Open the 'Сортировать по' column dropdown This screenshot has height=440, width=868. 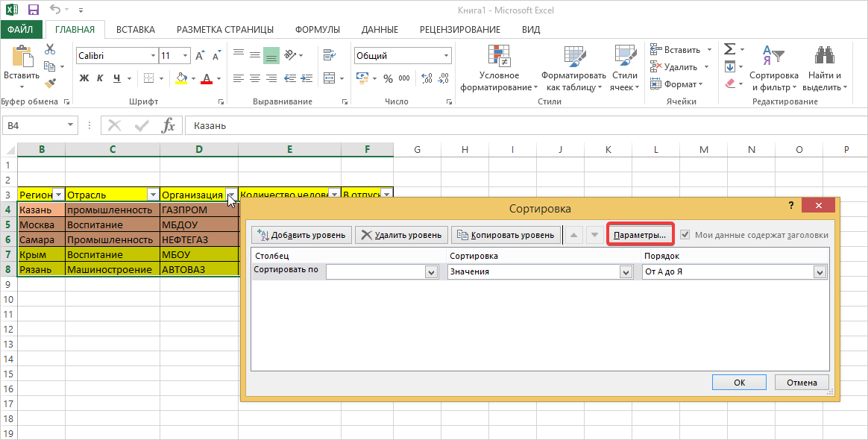[x=430, y=273]
